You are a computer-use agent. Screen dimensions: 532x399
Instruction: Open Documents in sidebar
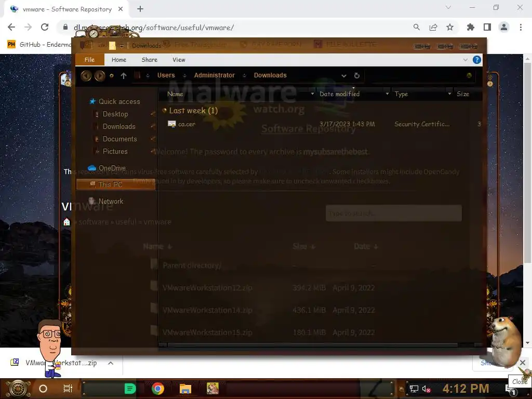tap(120, 139)
